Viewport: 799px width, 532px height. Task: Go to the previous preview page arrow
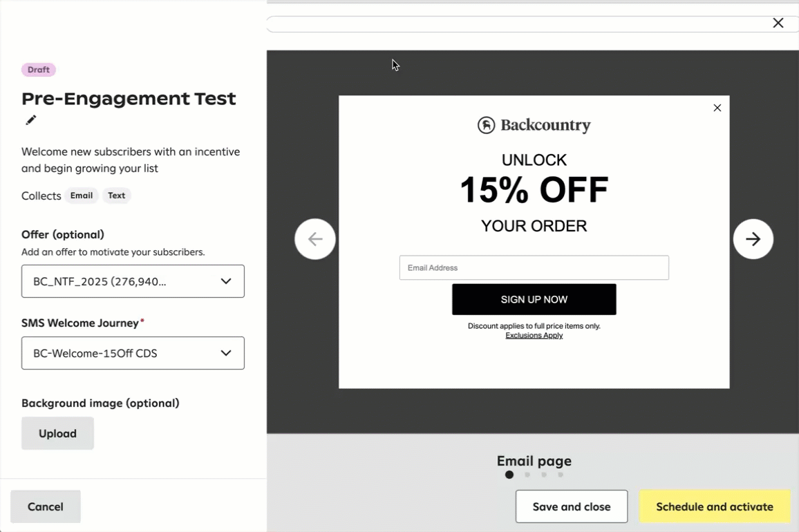[315, 239]
